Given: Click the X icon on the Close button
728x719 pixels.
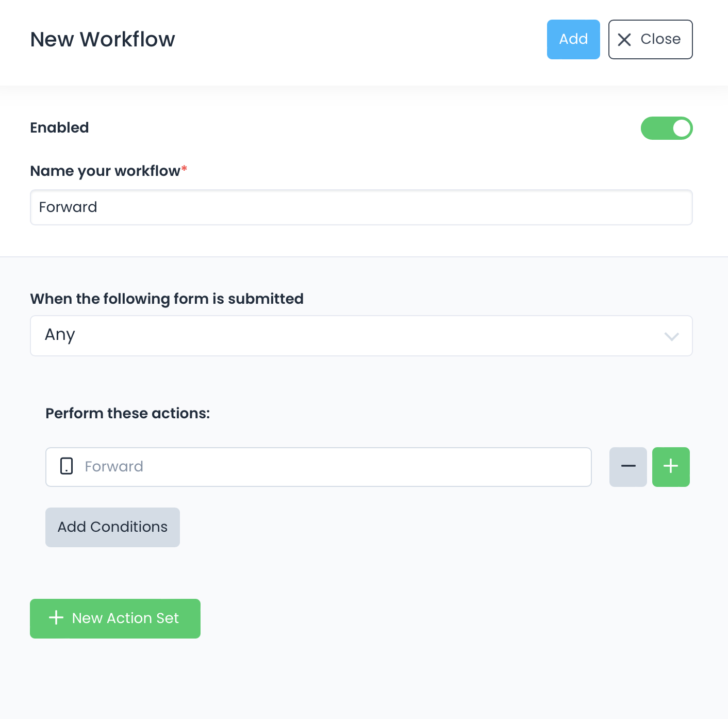Looking at the screenshot, I should tap(625, 39).
